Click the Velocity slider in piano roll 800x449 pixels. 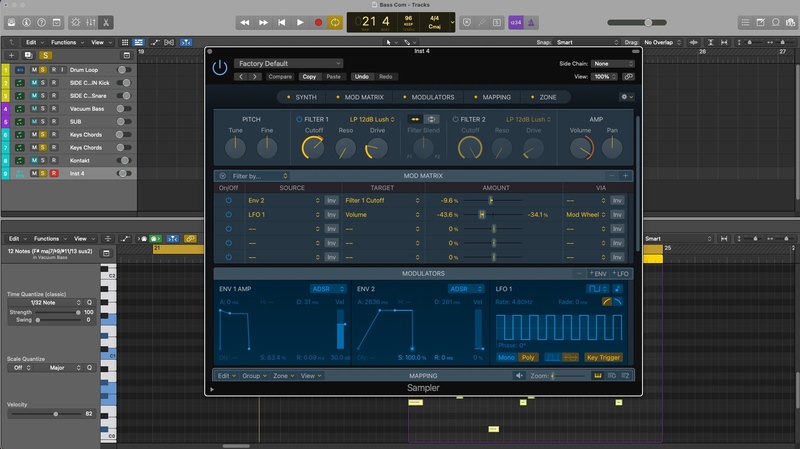(54, 413)
